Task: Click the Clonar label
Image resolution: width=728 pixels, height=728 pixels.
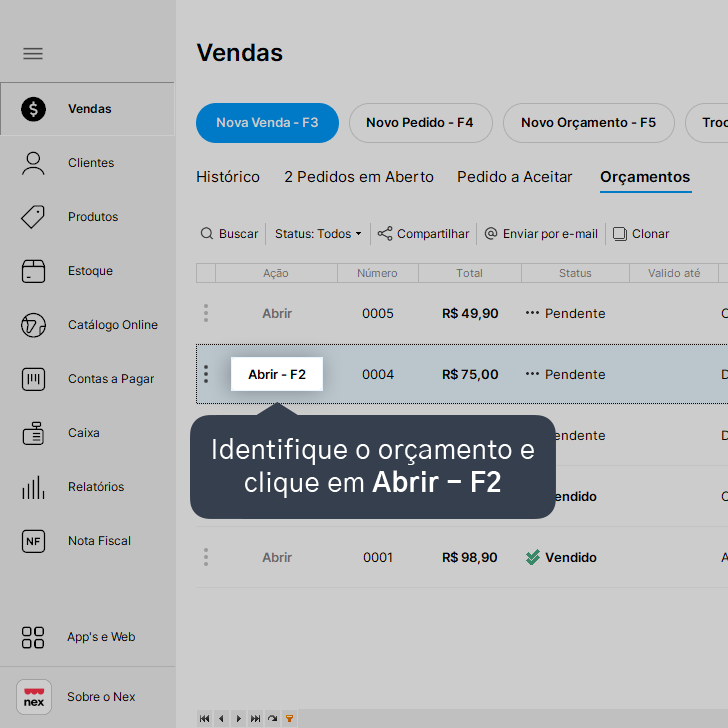Action: point(650,234)
